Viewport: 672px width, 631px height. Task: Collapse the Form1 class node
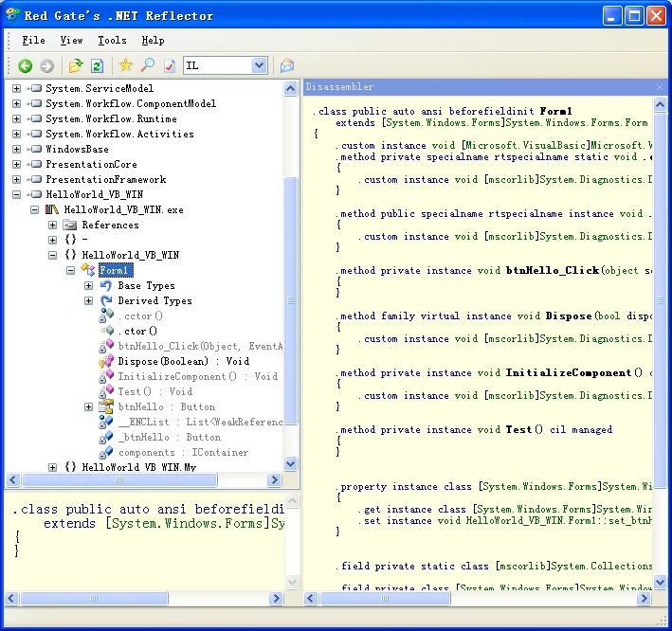[70, 270]
